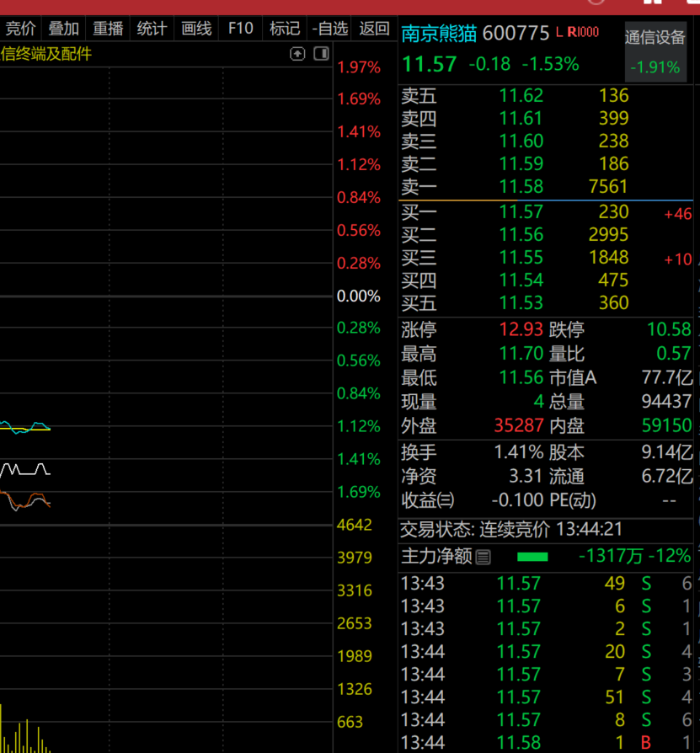Open F10 company information
This screenshot has height=753, width=700.
241,29
